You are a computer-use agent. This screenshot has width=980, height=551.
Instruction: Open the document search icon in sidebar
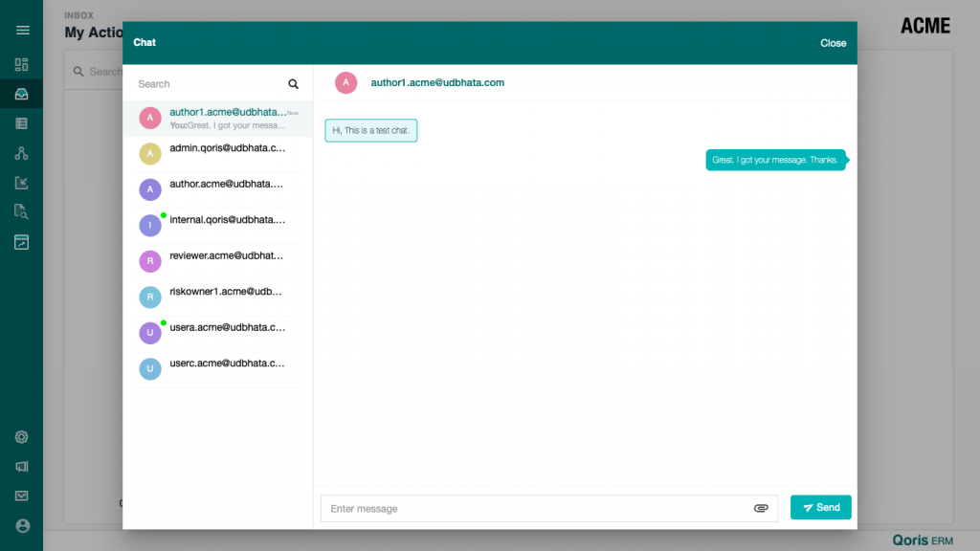[x=21, y=211]
